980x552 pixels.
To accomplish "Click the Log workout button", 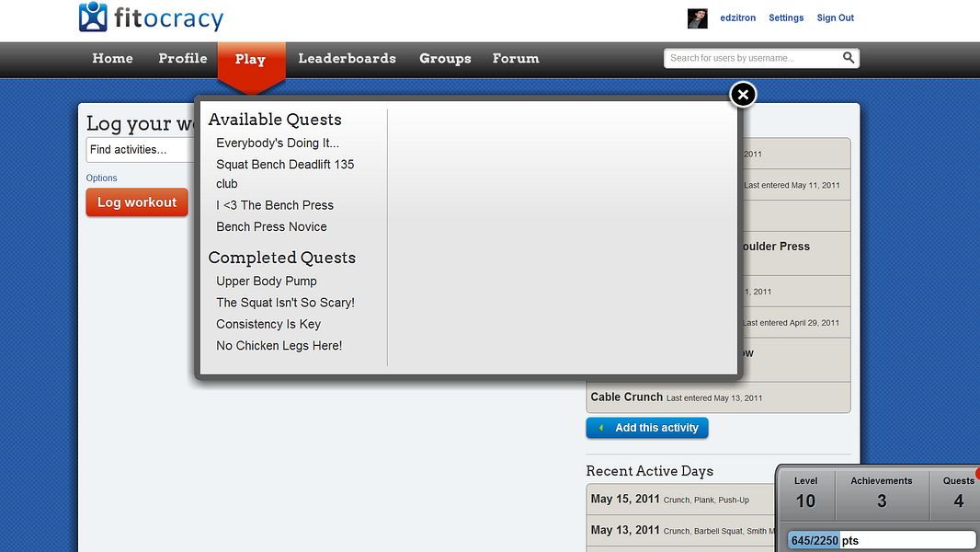I will pyautogui.click(x=137, y=202).
